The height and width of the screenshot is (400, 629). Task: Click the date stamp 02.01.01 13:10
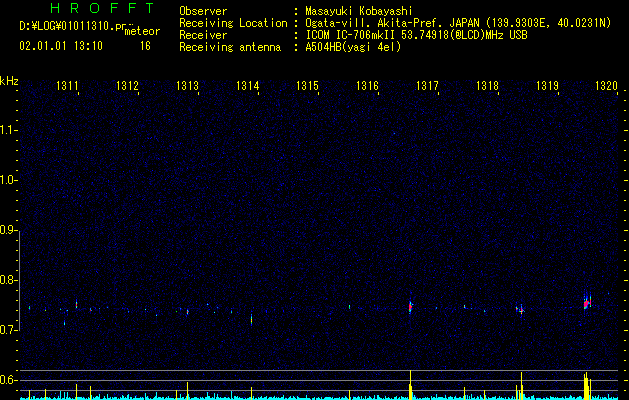pyautogui.click(x=61, y=46)
